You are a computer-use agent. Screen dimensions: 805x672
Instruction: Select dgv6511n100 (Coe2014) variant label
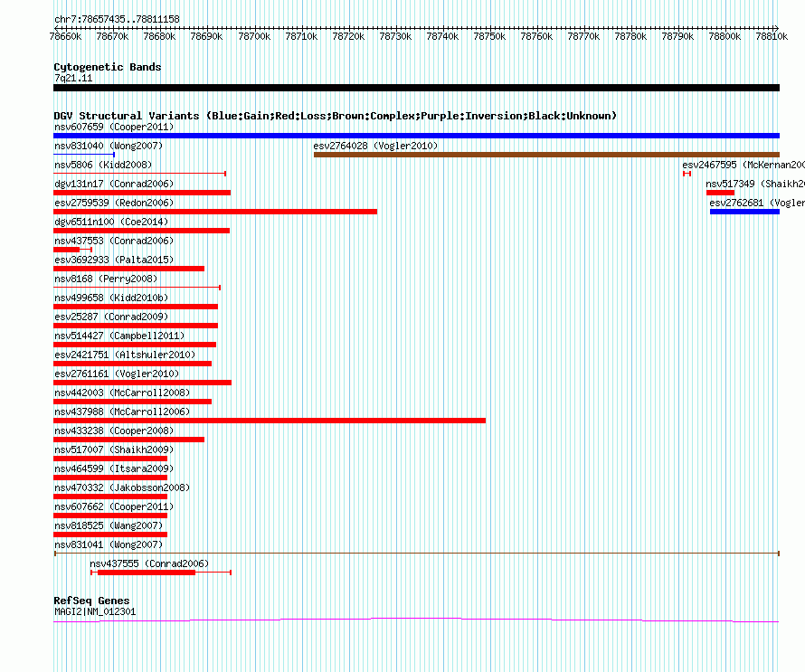(111, 222)
